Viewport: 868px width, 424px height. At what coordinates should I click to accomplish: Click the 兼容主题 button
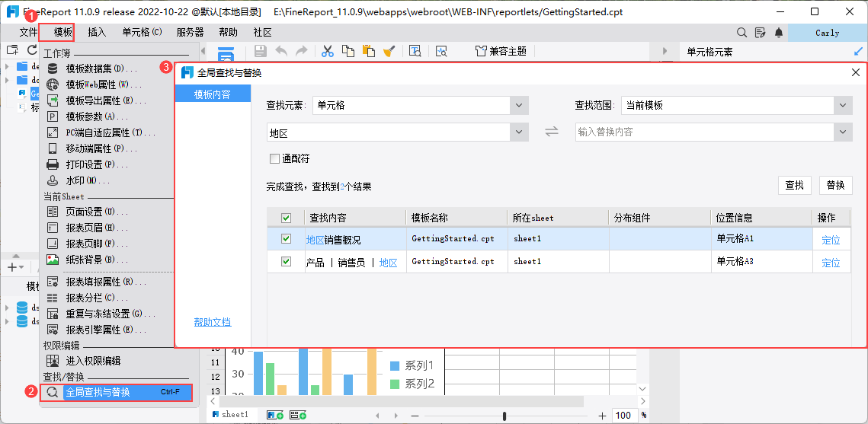click(x=501, y=52)
